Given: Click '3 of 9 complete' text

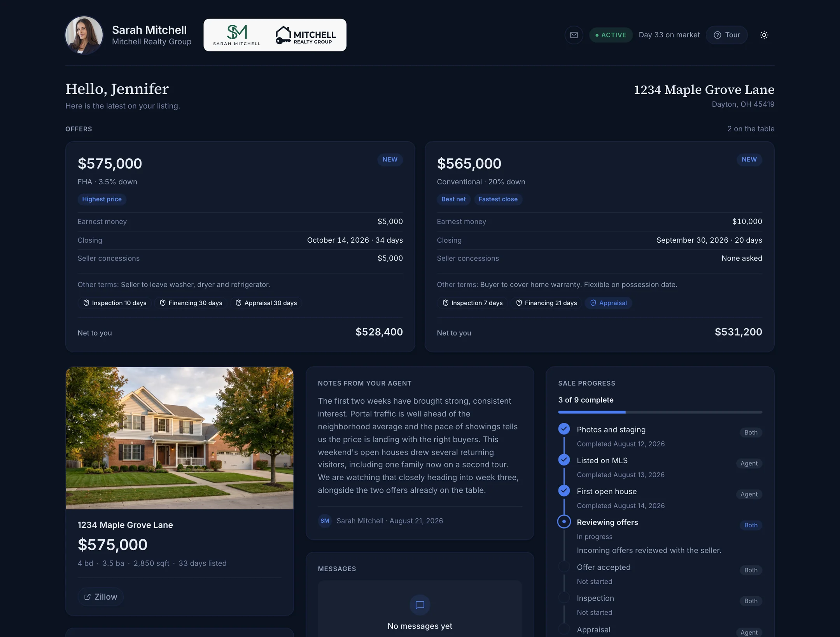Looking at the screenshot, I should 586,400.
